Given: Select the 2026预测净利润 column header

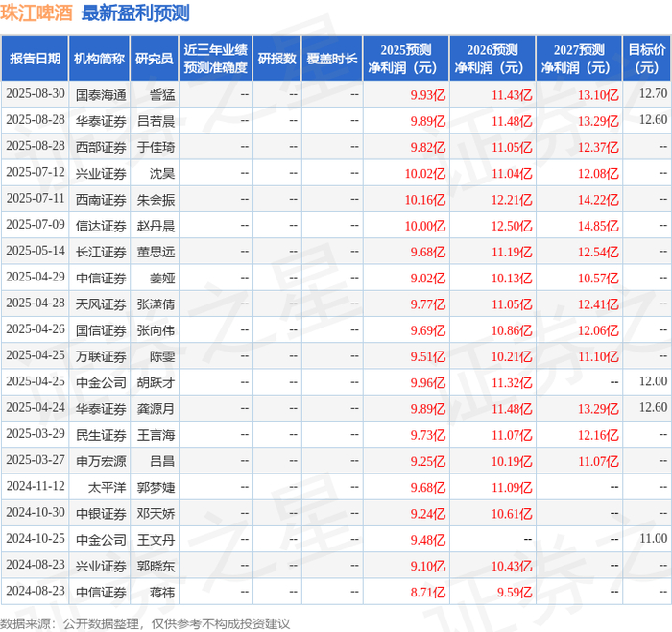Looking at the screenshot, I should pyautogui.click(x=492, y=59).
